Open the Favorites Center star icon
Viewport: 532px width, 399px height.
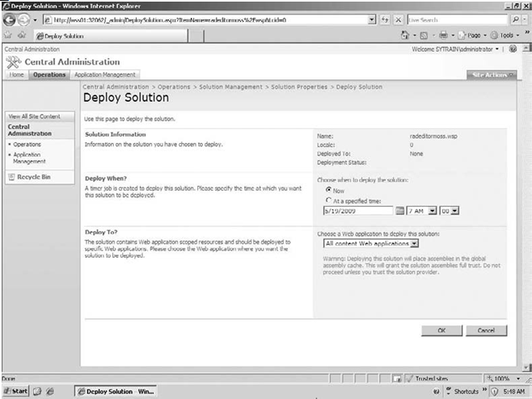(8, 36)
